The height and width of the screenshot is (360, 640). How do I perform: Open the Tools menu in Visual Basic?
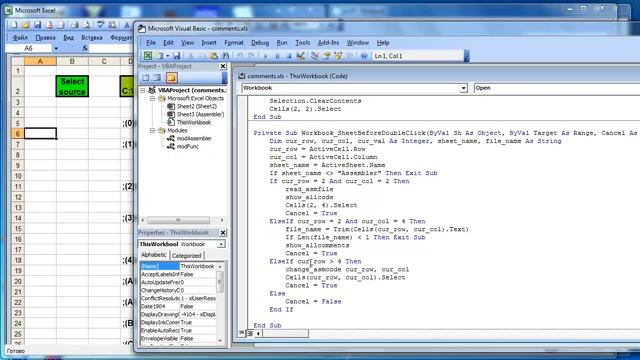(302, 43)
